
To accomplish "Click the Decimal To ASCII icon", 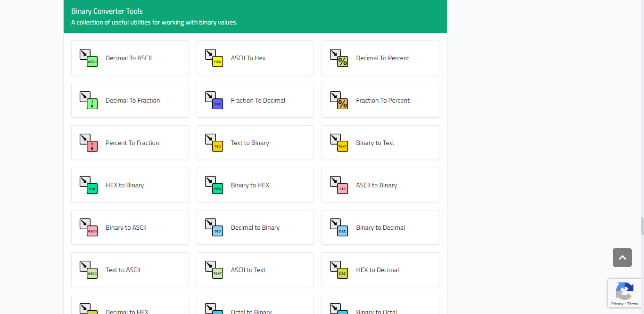I will (89, 58).
